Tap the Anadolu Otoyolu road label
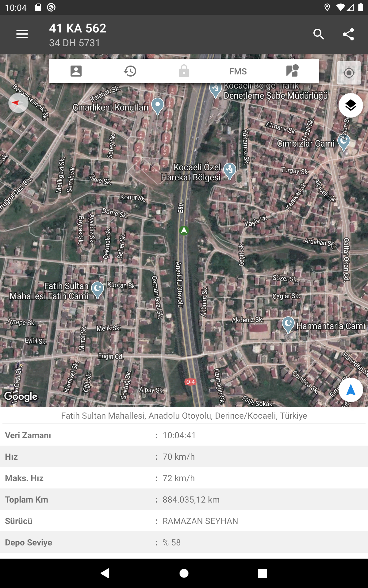 179,285
